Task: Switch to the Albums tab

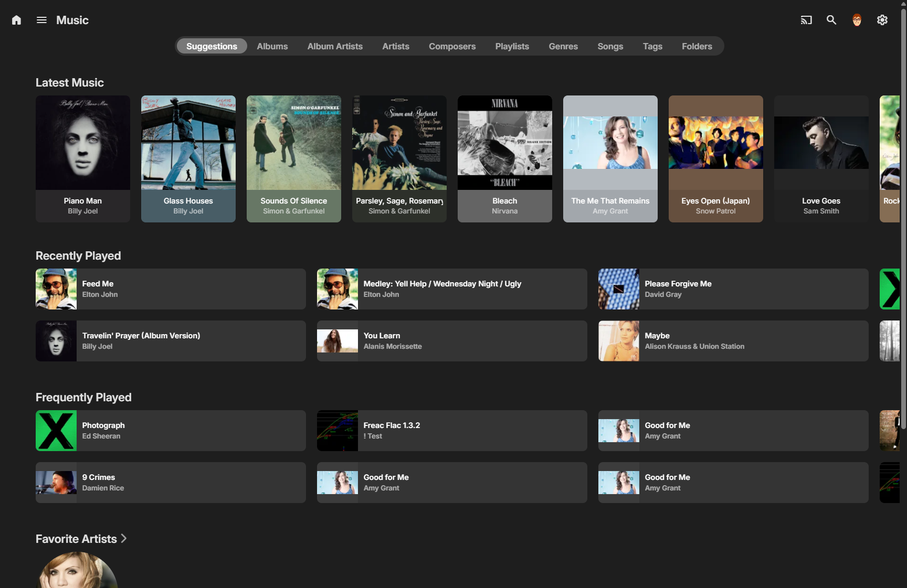Action: (x=272, y=46)
